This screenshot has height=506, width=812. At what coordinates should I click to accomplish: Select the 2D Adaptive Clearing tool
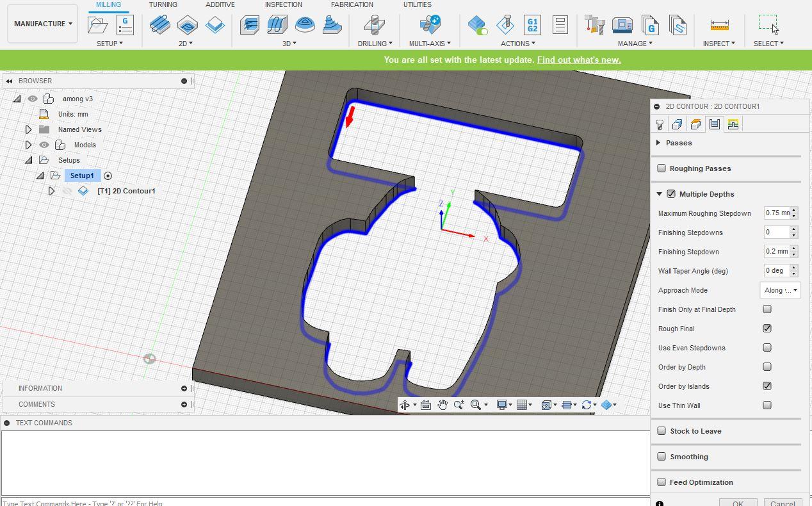159,25
